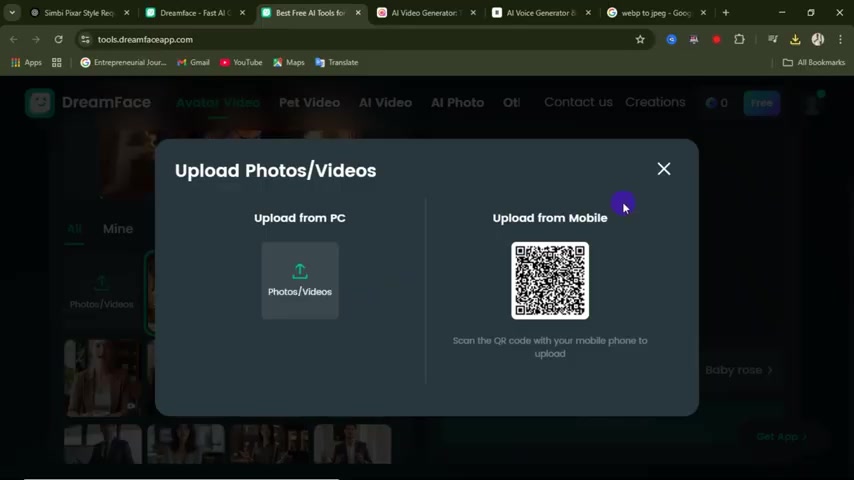Open the Chrome three-dot menu
The image size is (854, 480).
(x=840, y=39)
